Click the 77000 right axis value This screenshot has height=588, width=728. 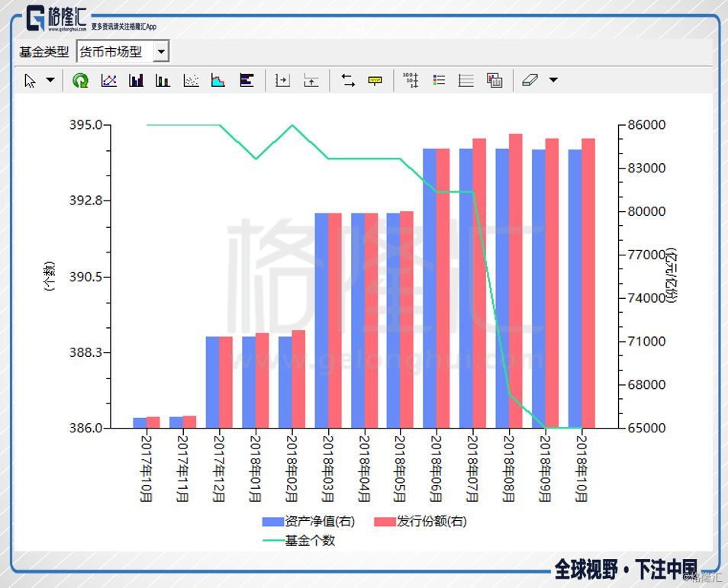pyautogui.click(x=646, y=255)
